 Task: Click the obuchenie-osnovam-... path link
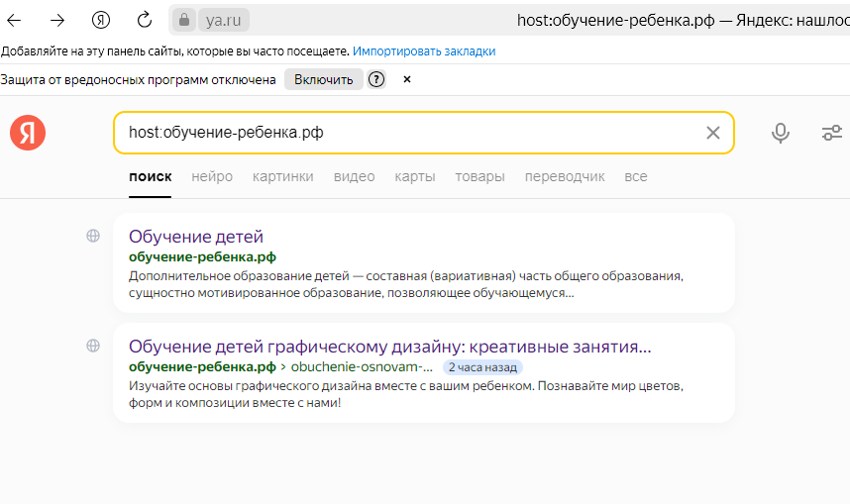click(362, 367)
